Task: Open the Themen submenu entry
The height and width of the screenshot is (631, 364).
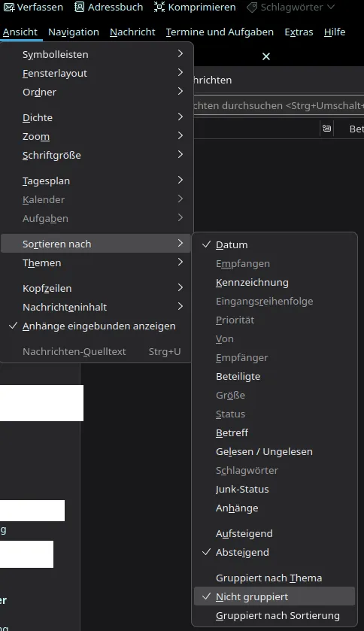Action: click(x=96, y=262)
